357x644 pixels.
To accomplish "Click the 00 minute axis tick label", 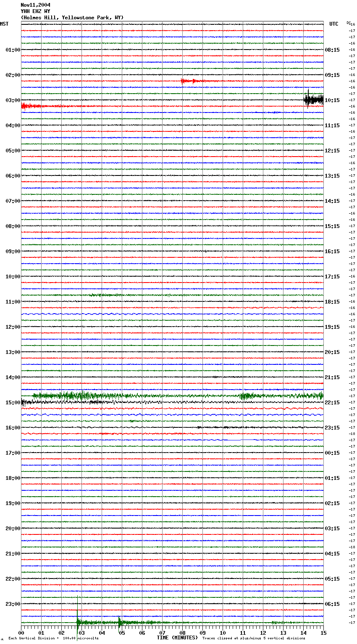I will click(21, 633).
